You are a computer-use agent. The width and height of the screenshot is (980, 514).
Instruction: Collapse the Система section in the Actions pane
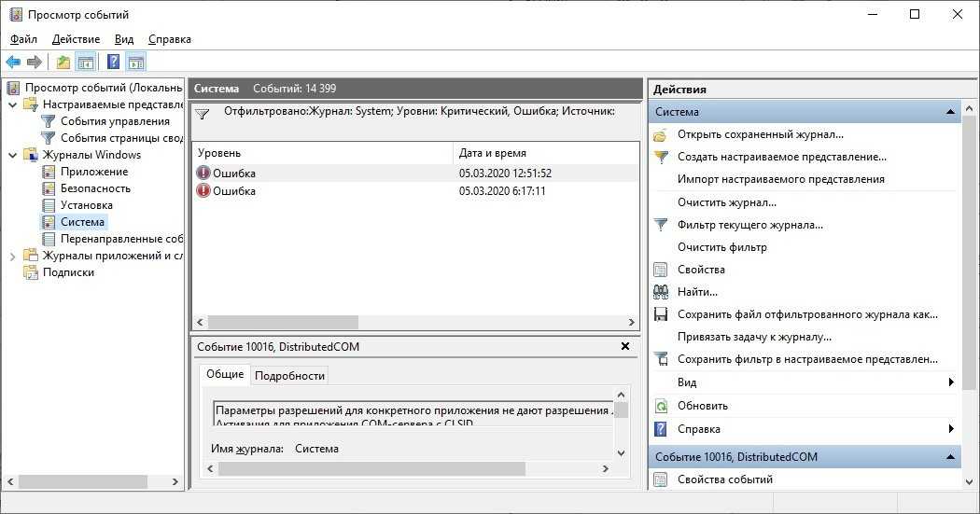(x=950, y=112)
